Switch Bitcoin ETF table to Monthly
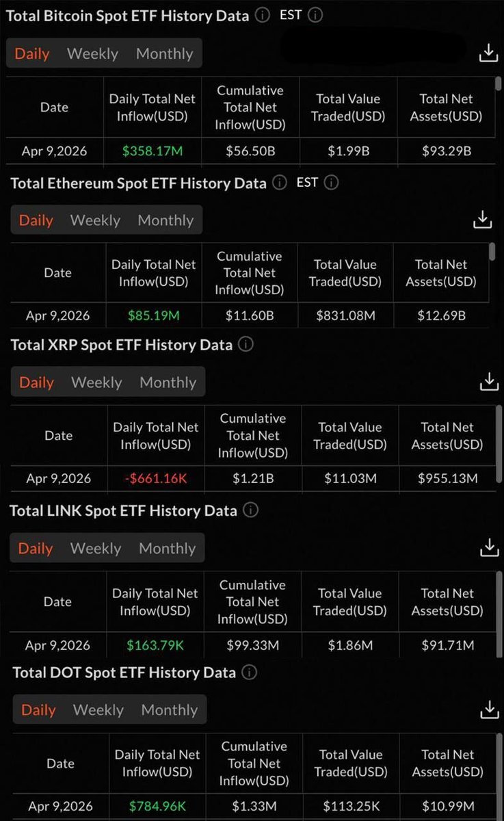Screen dimensions: 504x821 pyautogui.click(x=165, y=53)
